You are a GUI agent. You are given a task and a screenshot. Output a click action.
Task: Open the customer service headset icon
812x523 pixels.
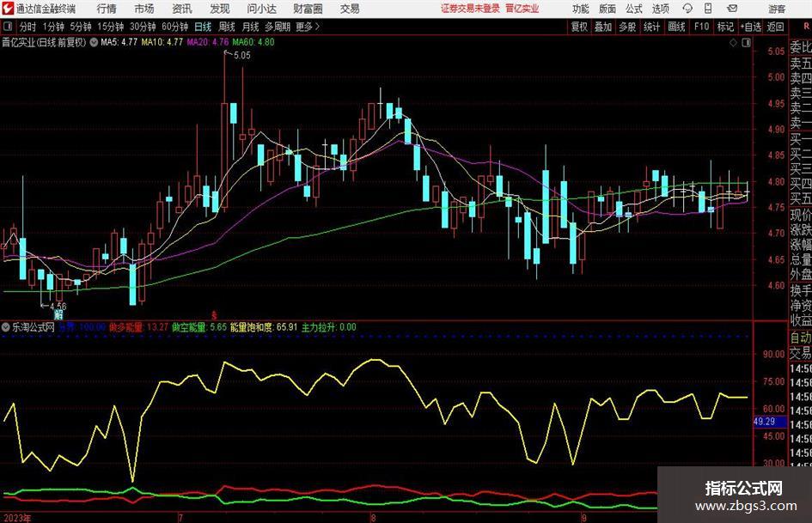(x=687, y=9)
